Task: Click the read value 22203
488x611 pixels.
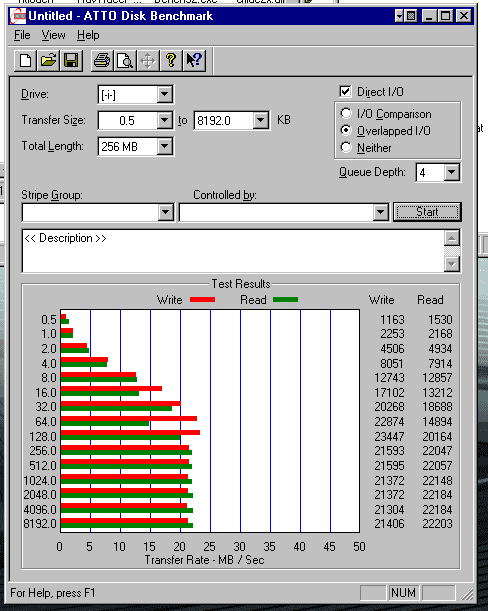Action: tap(437, 524)
